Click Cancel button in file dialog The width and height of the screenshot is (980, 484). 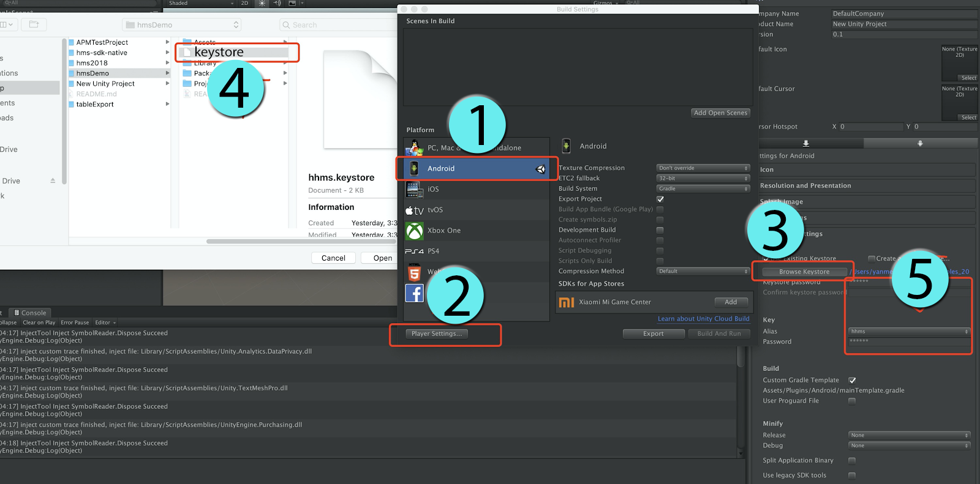(333, 258)
